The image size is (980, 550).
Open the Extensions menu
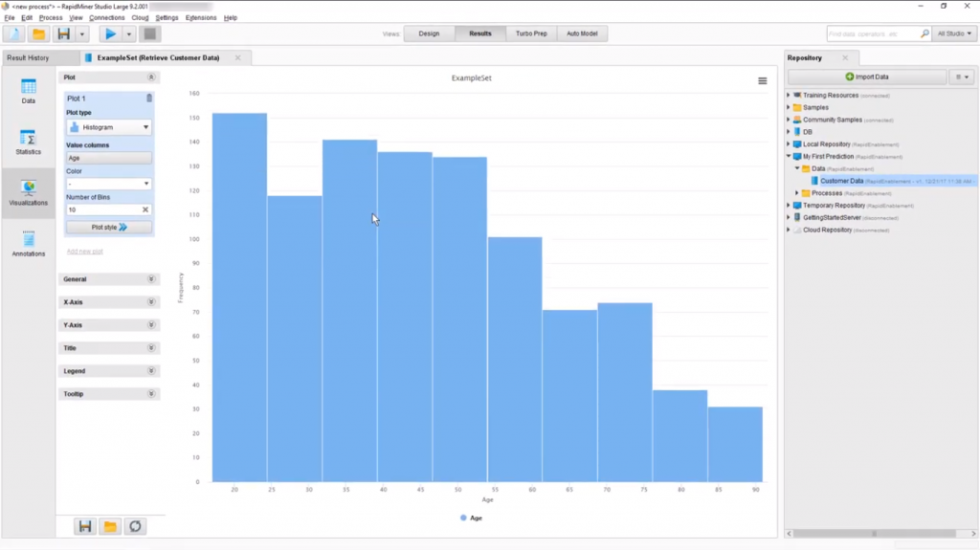pos(201,17)
